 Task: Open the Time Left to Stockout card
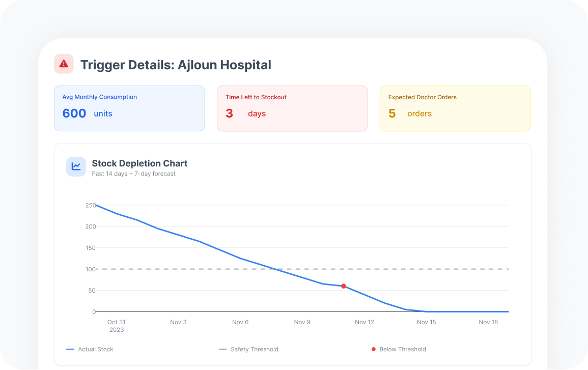[292, 108]
